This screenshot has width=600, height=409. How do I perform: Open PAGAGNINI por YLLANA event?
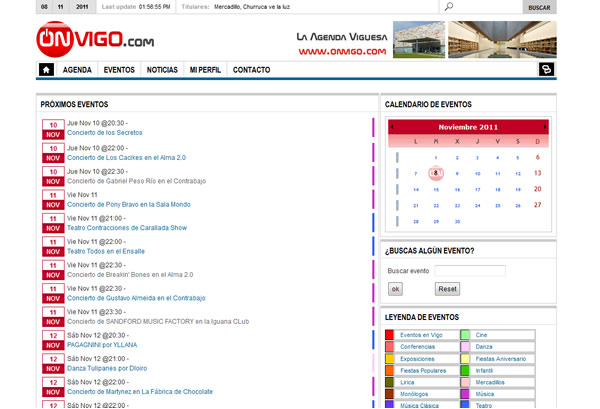pos(102,345)
